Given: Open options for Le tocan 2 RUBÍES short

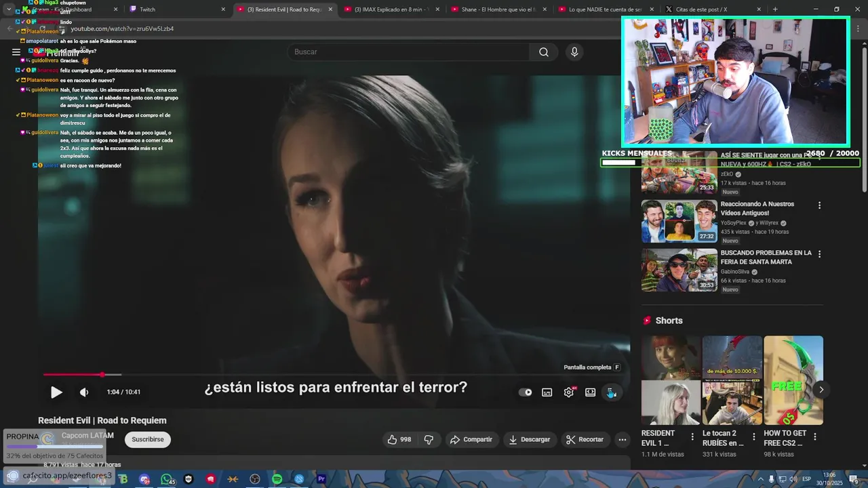Looking at the screenshot, I should click(x=753, y=436).
